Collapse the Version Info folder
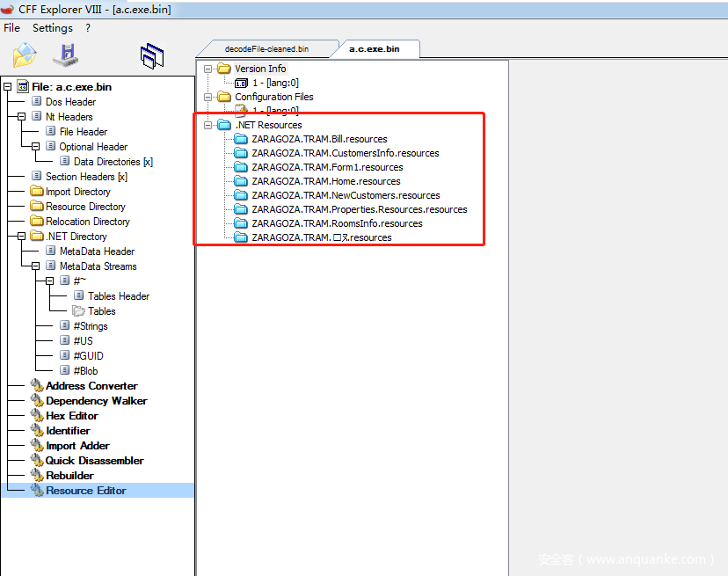The width and height of the screenshot is (728, 576). tap(208, 69)
